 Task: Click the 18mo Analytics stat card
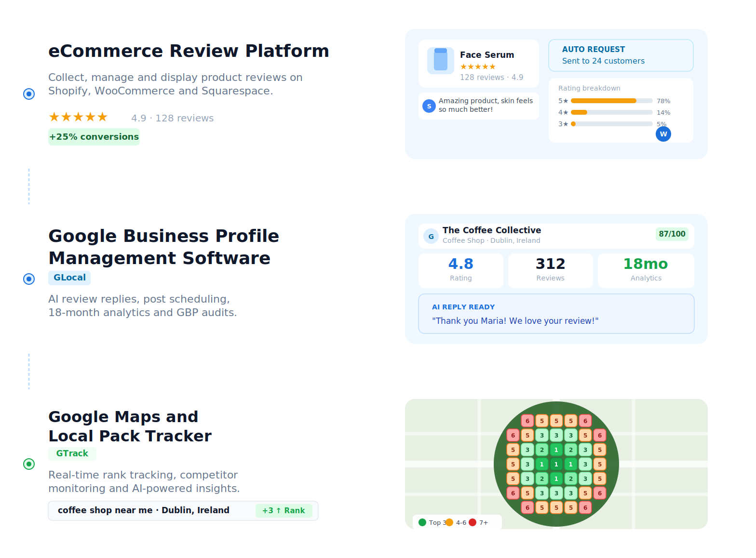(x=646, y=271)
